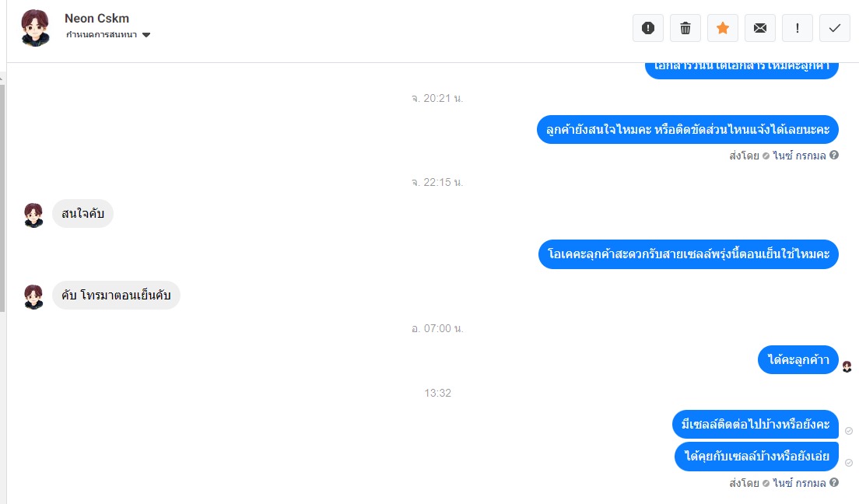
Task: Toggle the orange star follow-up icon
Action: [723, 28]
